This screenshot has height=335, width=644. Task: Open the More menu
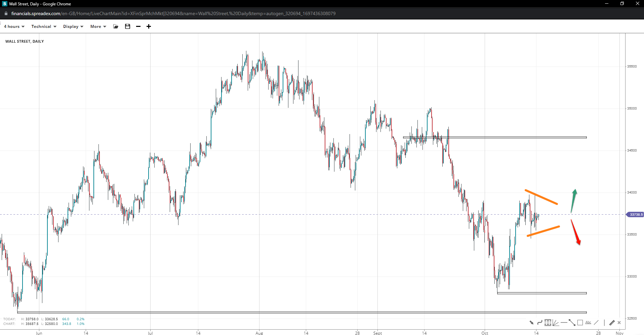(x=98, y=27)
